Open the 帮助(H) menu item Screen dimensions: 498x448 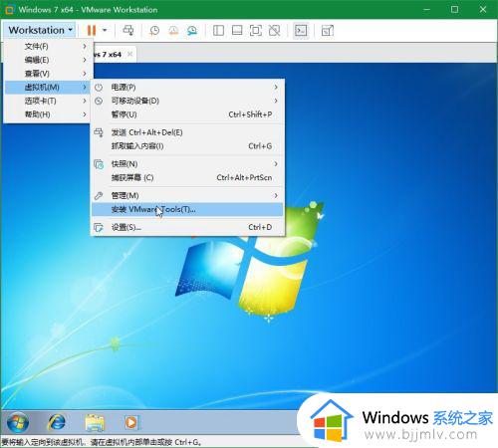coord(48,114)
